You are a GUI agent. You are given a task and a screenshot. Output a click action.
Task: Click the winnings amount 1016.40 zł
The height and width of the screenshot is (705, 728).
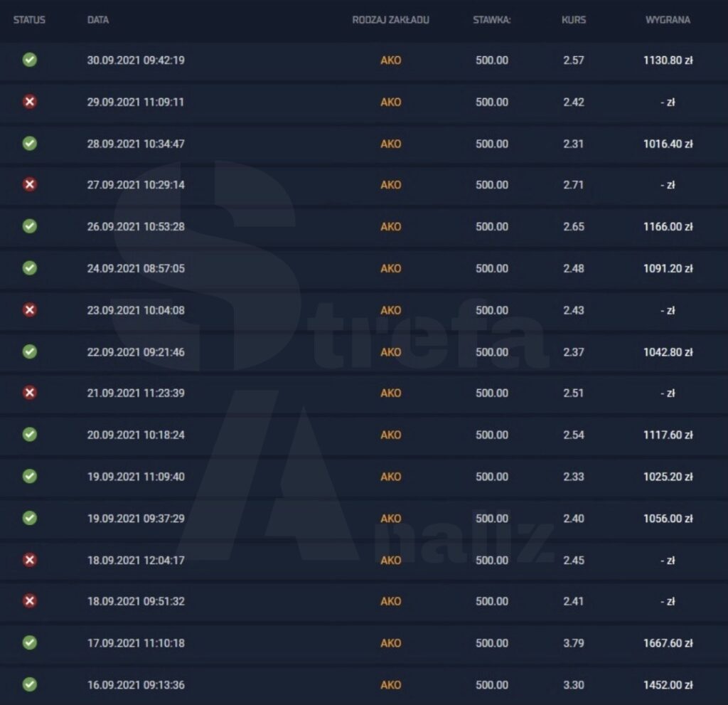click(668, 144)
